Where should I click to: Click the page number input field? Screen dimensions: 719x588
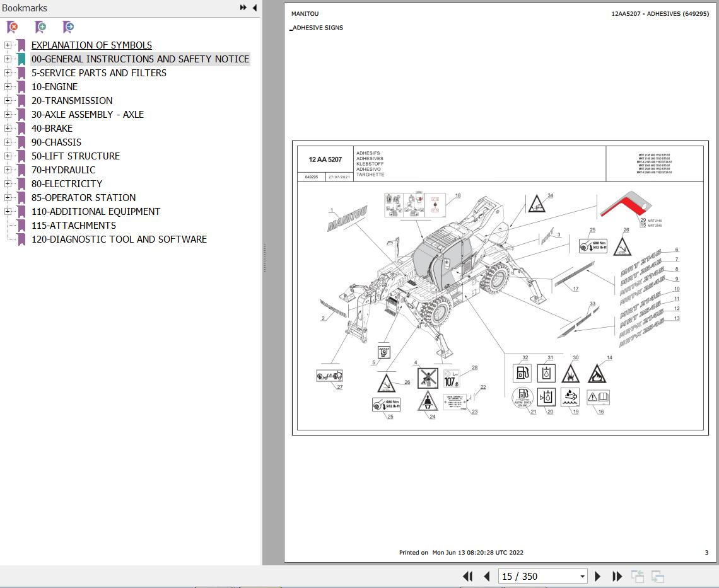point(539,576)
